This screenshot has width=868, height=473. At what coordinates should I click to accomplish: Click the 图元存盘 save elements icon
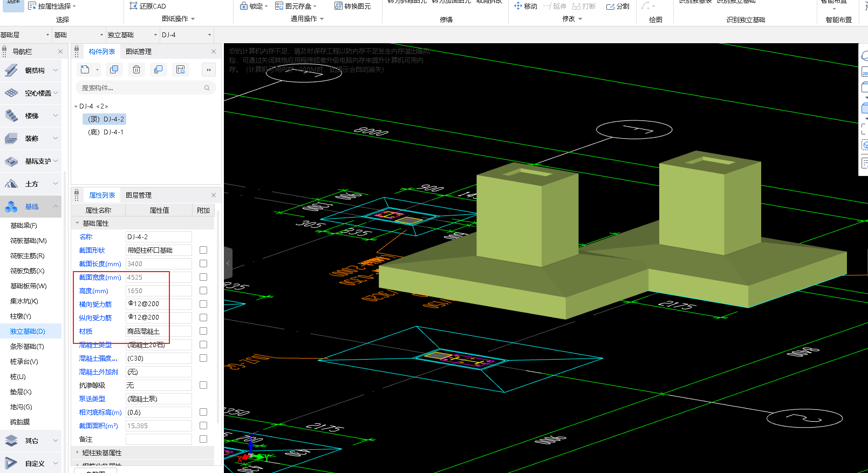pyautogui.click(x=279, y=6)
